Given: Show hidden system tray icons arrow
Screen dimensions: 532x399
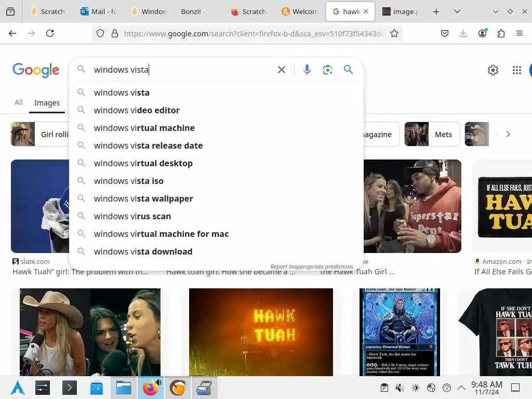Looking at the screenshot, I should [461, 388].
